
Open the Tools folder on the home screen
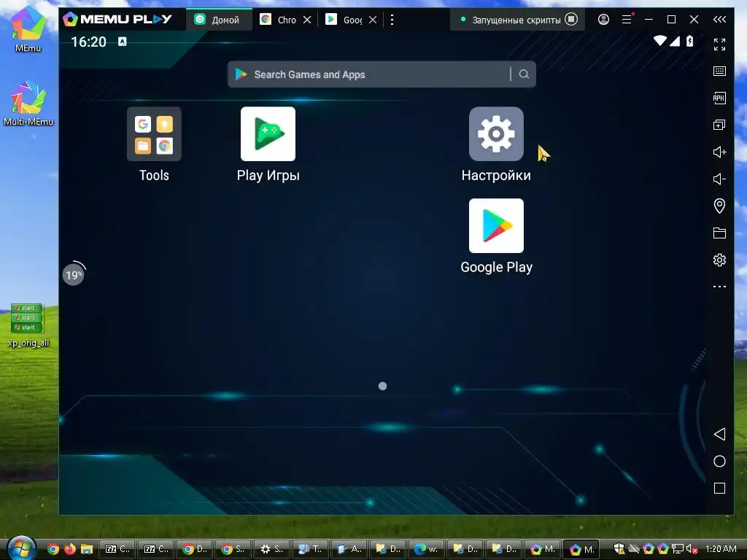(154, 134)
